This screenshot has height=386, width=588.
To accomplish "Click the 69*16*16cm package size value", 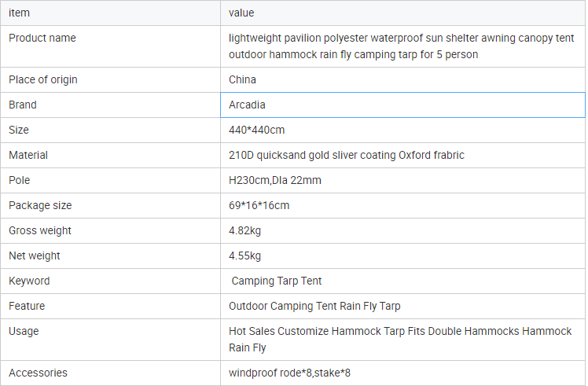I will [x=259, y=205].
